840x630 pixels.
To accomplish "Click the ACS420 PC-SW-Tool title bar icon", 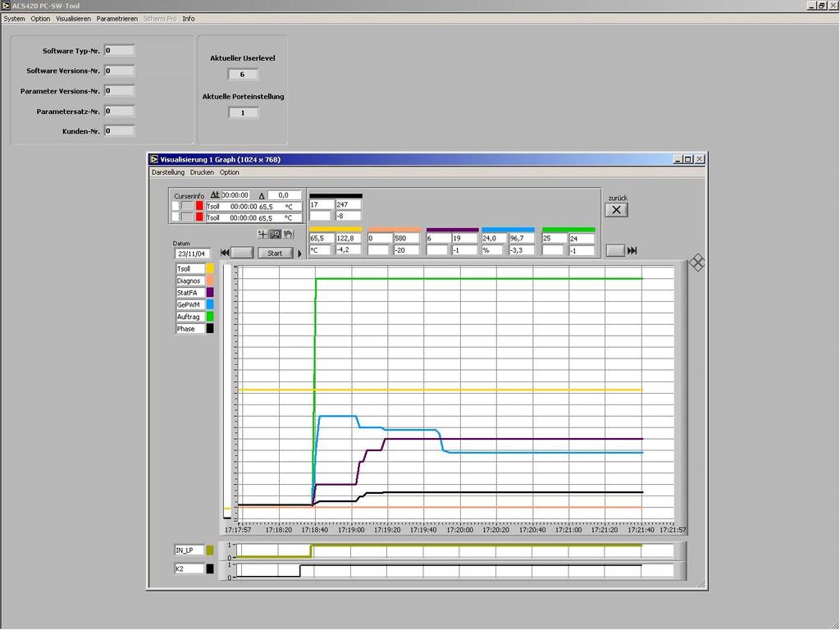I will [x=6, y=6].
